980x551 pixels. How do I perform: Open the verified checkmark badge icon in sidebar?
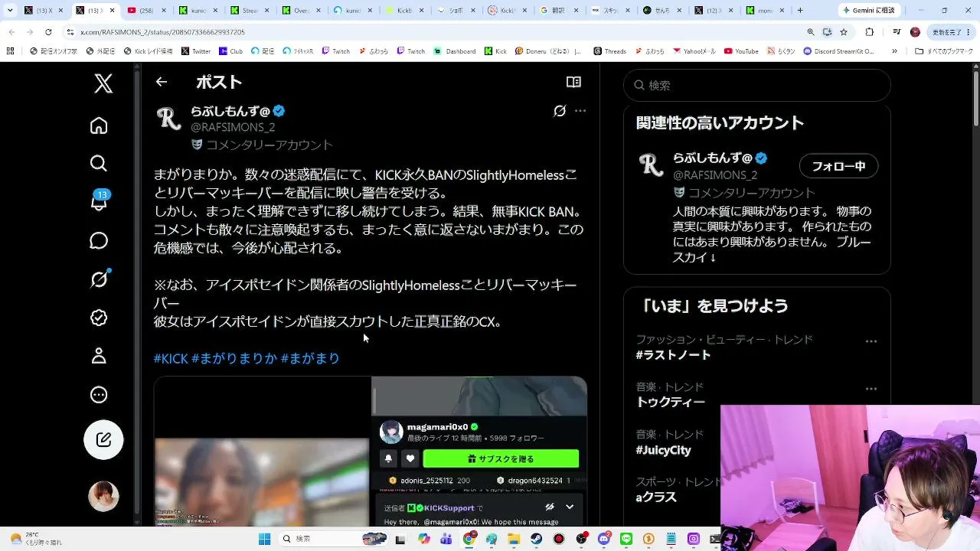[x=99, y=318]
